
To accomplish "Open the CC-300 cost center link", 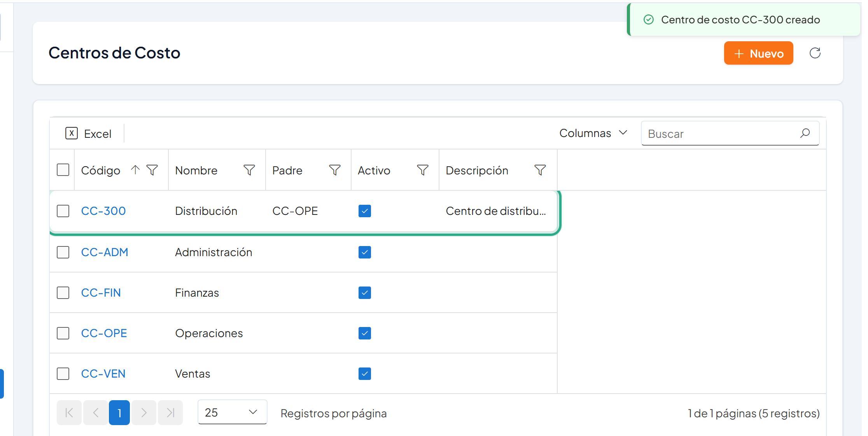I will click(x=103, y=211).
